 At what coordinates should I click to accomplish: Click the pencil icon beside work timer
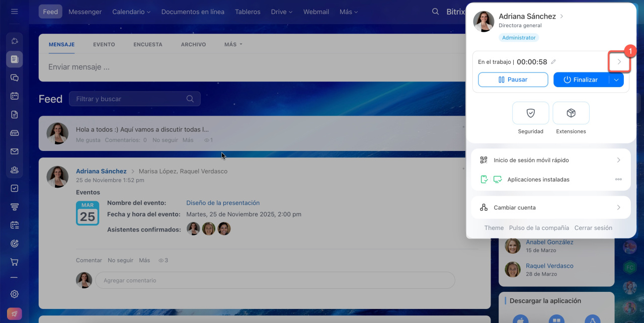coord(553,62)
